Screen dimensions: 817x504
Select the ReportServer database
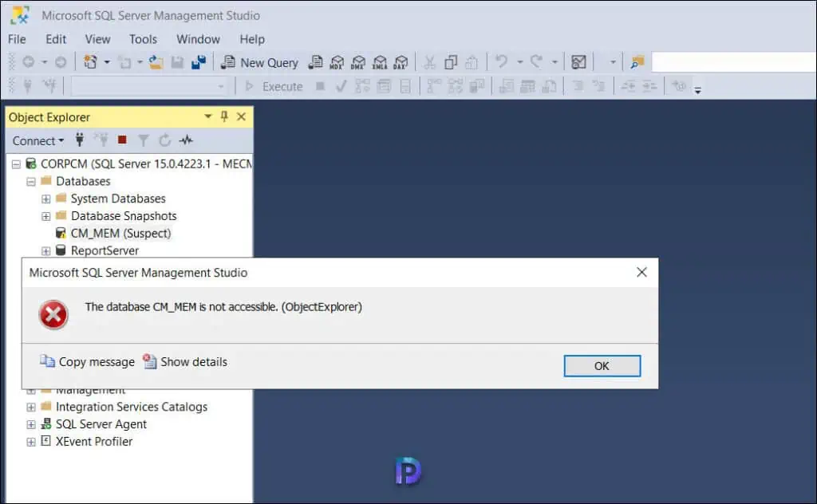pyautogui.click(x=105, y=250)
